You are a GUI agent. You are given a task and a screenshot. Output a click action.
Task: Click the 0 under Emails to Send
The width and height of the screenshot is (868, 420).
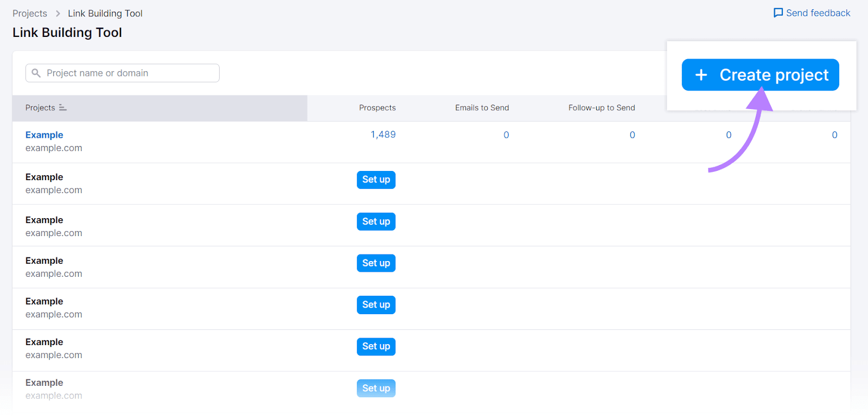tap(506, 135)
